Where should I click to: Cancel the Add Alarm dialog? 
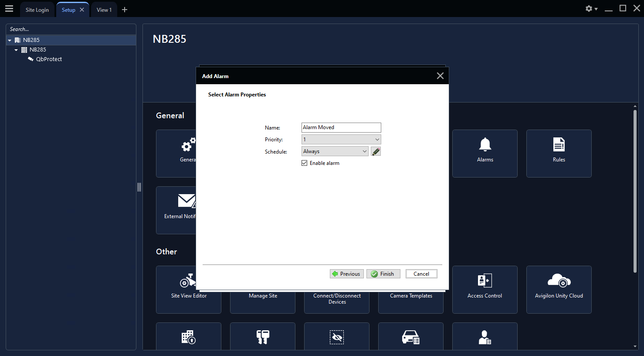[x=421, y=274]
